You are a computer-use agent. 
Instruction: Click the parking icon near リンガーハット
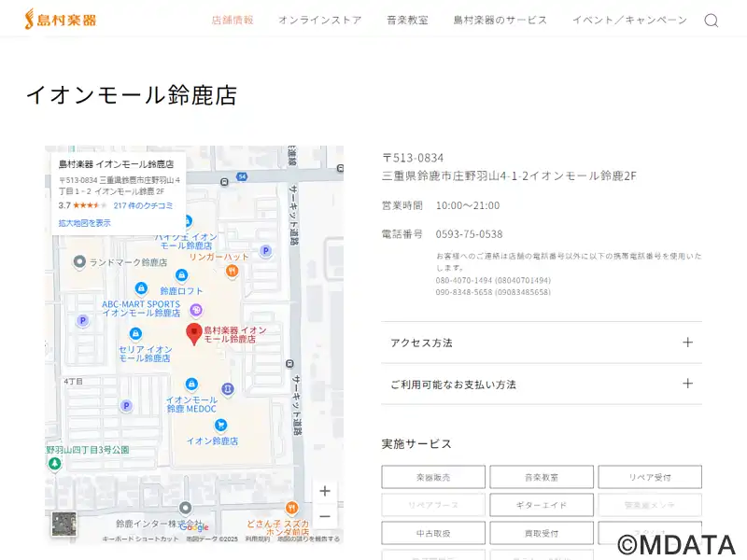click(x=266, y=250)
